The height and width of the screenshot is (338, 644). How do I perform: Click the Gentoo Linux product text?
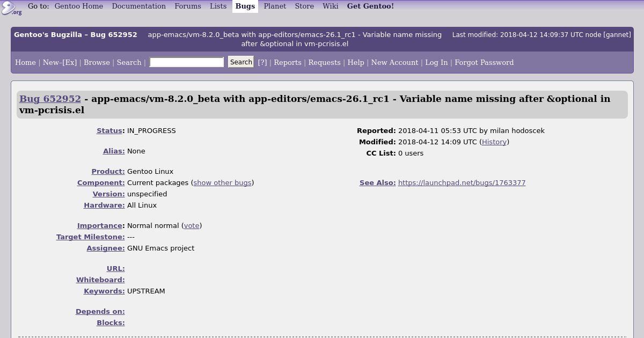tap(150, 171)
